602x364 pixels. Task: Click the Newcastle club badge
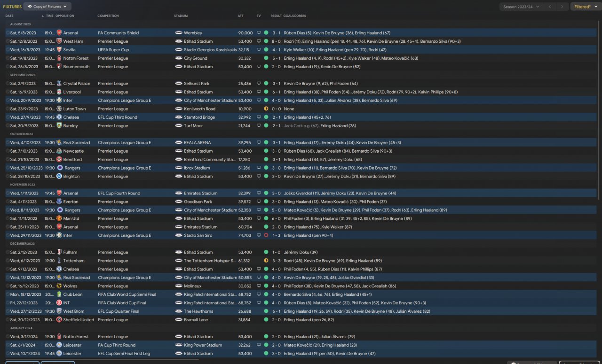[59, 151]
